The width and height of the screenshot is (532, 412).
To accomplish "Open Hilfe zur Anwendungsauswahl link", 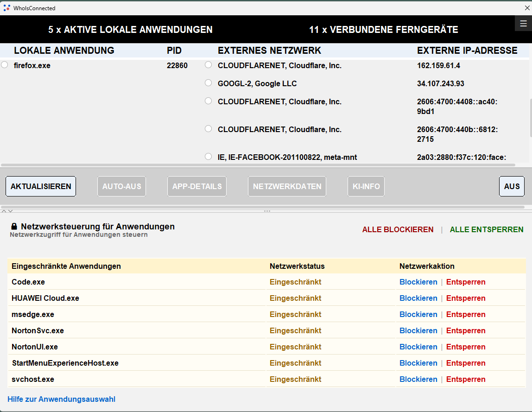I will [x=62, y=399].
